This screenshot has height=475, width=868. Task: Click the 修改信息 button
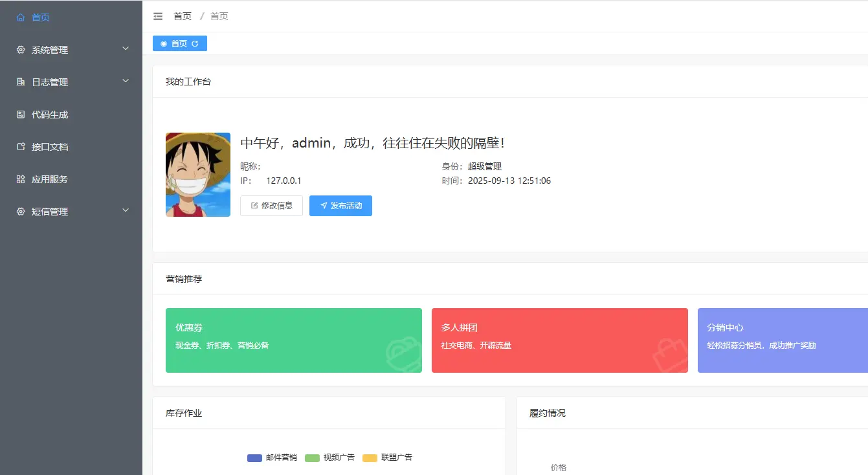[271, 206]
